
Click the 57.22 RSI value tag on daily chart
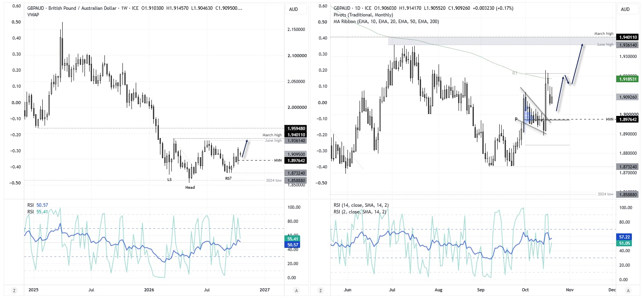click(x=624, y=237)
